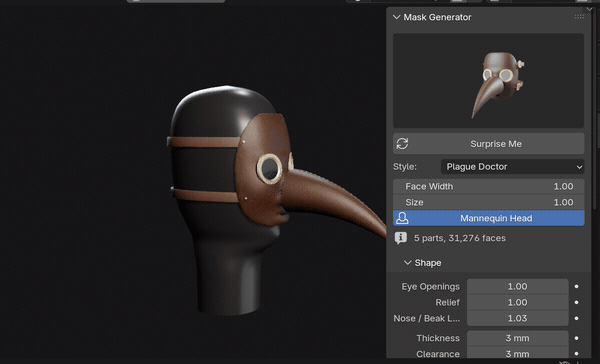The width and height of the screenshot is (600, 364).
Task: Click the animate dot next to Nose / Beak
Action: 576,318
